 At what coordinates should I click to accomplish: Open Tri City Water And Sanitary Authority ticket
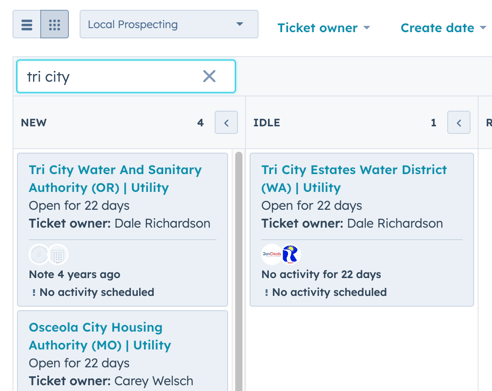[115, 179]
